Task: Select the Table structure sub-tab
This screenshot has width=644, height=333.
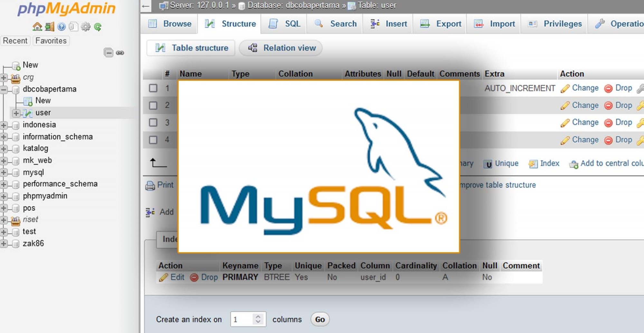Action: point(191,48)
